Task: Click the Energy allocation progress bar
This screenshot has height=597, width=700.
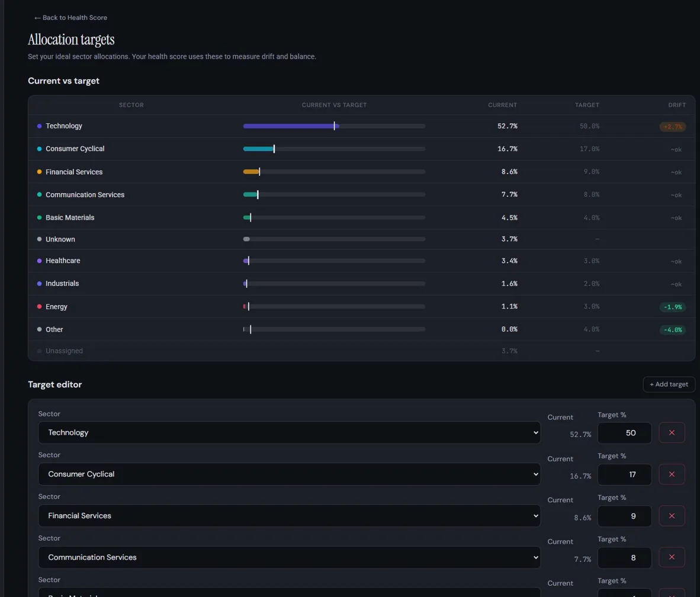Action: click(333, 306)
